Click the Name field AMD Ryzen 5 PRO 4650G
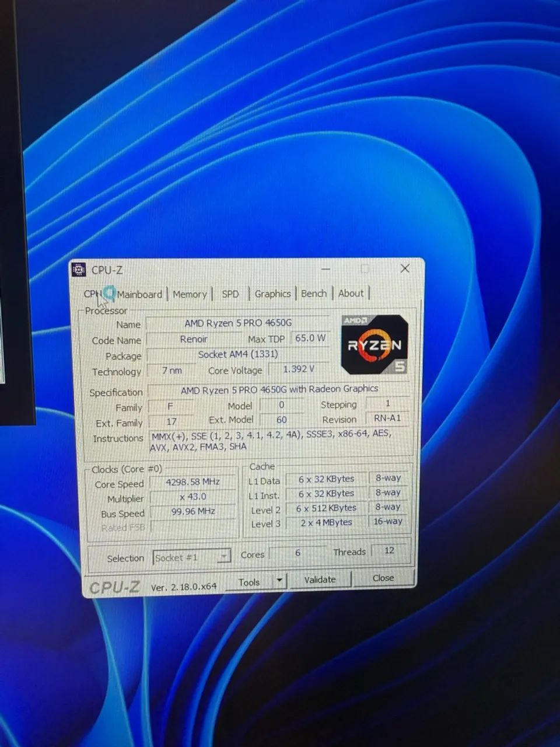The width and height of the screenshot is (560, 747). (237, 323)
